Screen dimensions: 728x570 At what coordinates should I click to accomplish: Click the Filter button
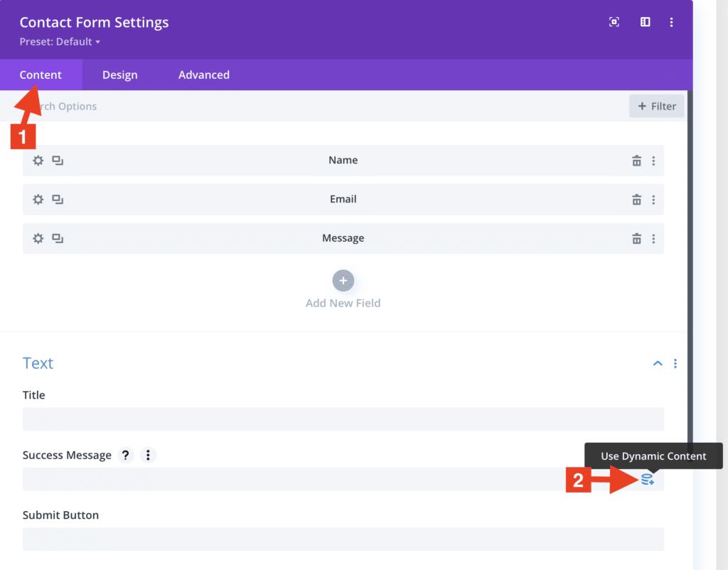point(656,107)
